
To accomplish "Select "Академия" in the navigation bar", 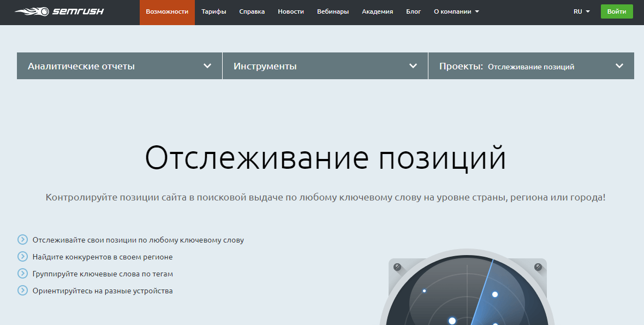I will click(377, 11).
